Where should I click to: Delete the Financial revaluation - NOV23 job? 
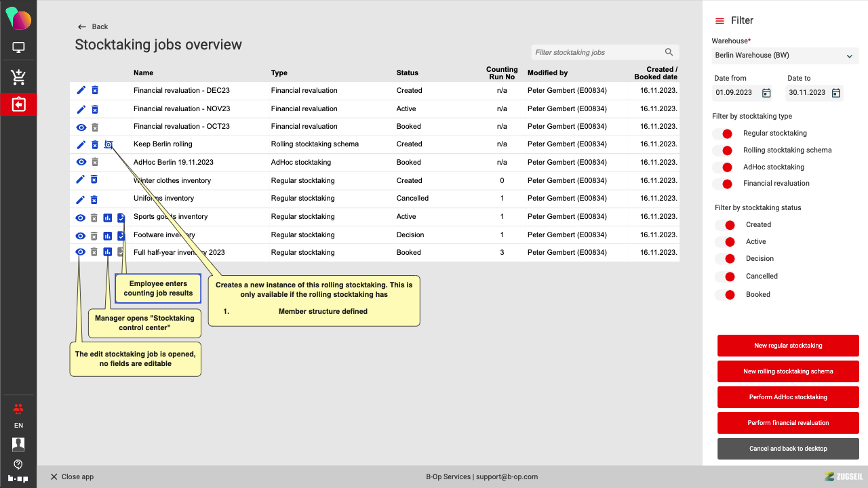95,108
